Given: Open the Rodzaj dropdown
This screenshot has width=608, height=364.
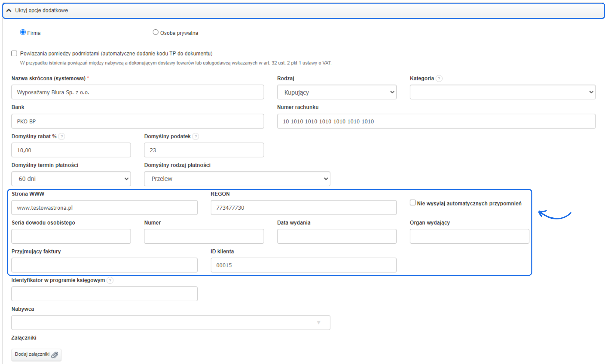Looking at the screenshot, I should tap(336, 92).
